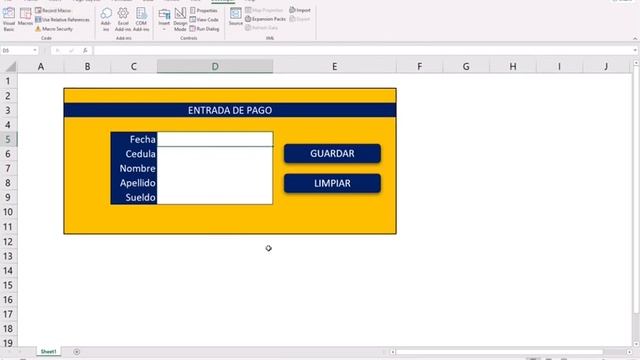Image resolution: width=640 pixels, height=360 pixels.
Task: Select the Cedula input cell
Action: pos(215,154)
